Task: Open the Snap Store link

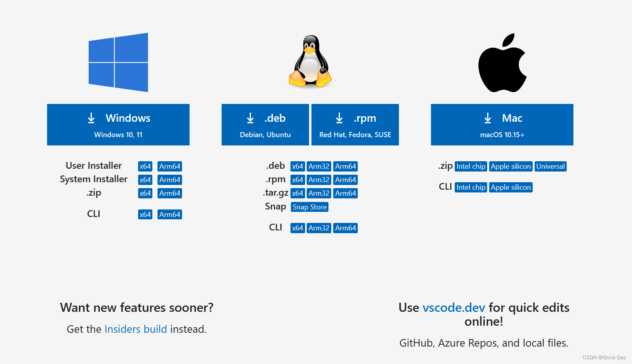Action: coord(309,207)
